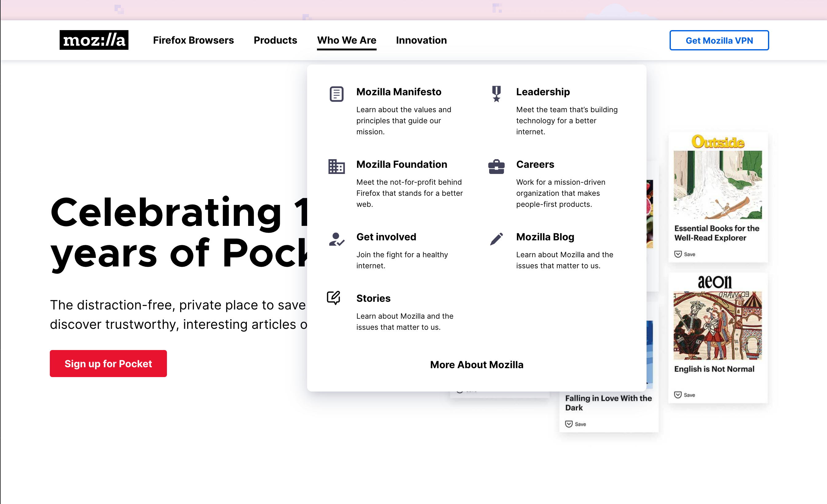The image size is (827, 504).
Task: Click the Sign up for Pocket button
Action: pos(109,364)
